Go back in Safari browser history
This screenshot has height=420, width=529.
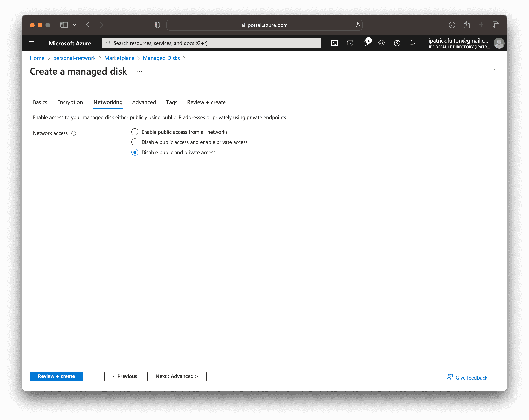point(88,25)
